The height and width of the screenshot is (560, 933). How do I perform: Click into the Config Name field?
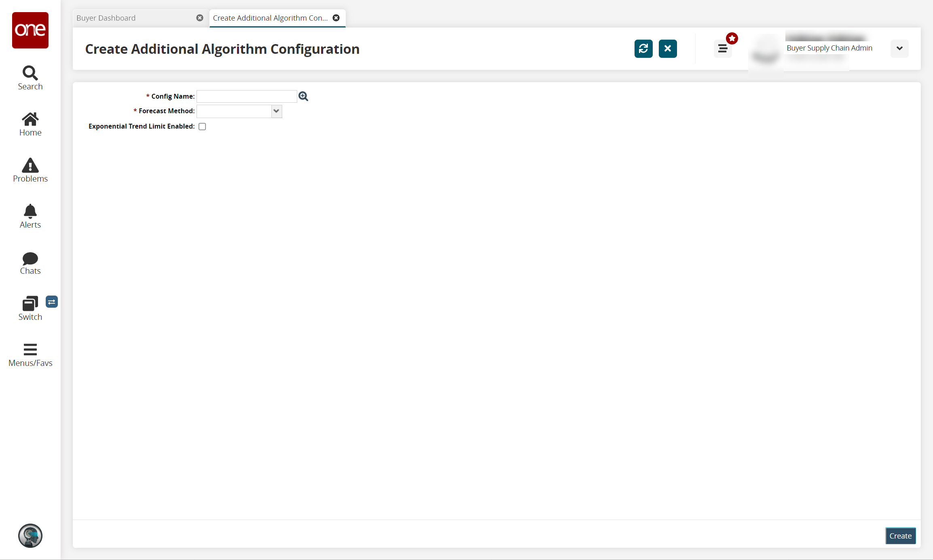click(246, 96)
